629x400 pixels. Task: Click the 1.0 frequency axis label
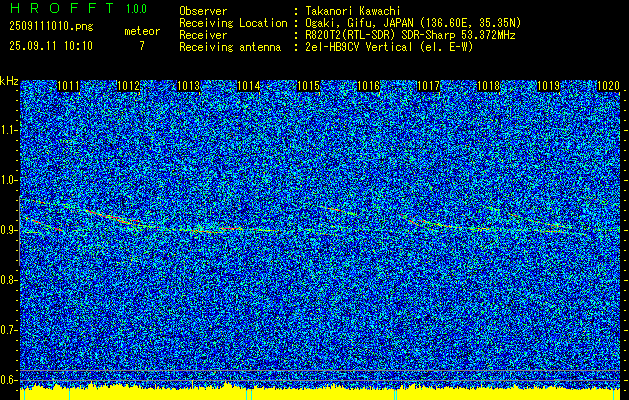(8, 180)
